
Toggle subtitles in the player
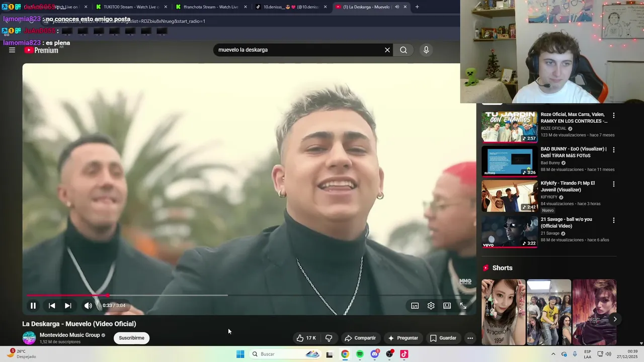click(x=415, y=306)
